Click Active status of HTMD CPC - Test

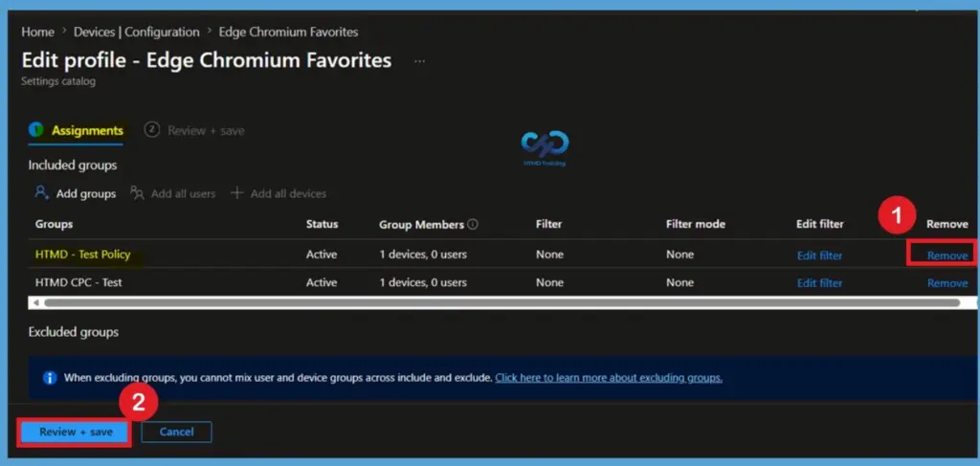pyautogui.click(x=322, y=282)
